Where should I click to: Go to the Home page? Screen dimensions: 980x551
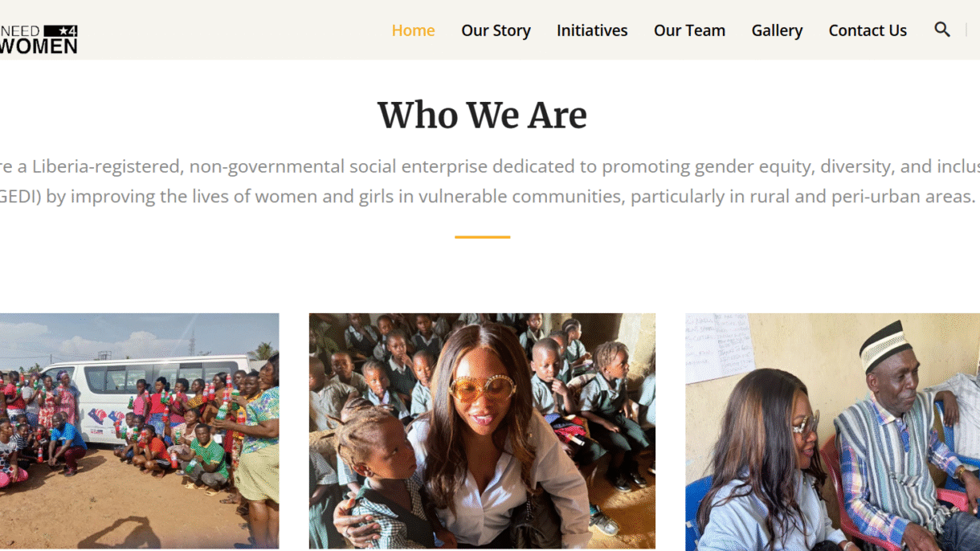pos(413,31)
